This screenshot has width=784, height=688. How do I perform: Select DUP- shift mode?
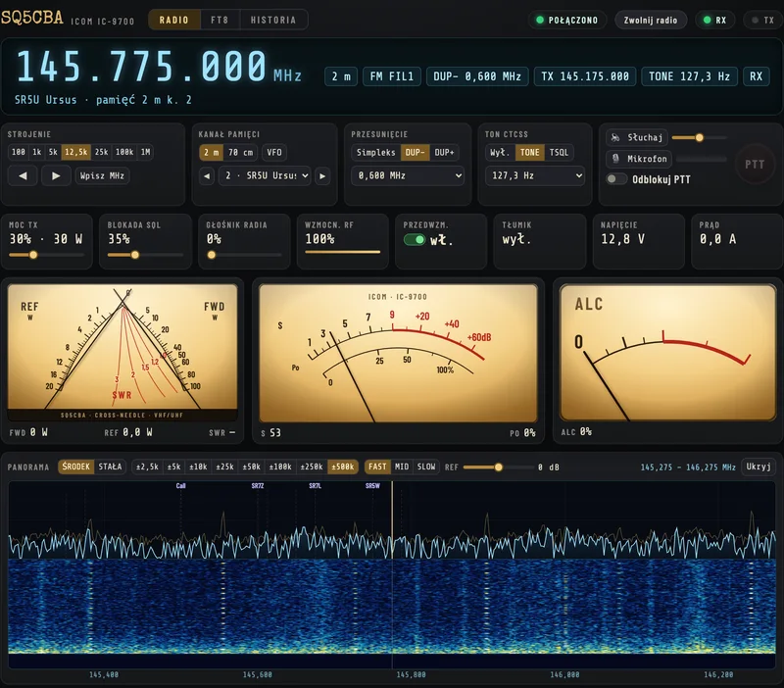coord(415,153)
